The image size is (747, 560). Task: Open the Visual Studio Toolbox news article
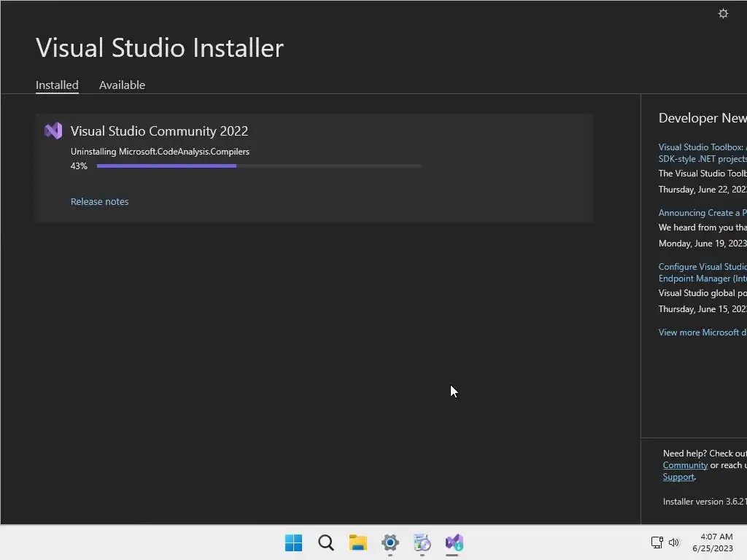(x=703, y=153)
